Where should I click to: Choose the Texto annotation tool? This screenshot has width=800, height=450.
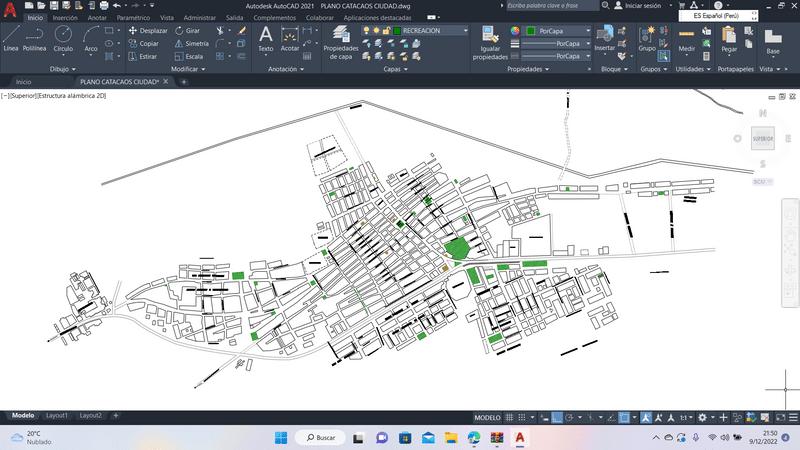[x=265, y=37]
